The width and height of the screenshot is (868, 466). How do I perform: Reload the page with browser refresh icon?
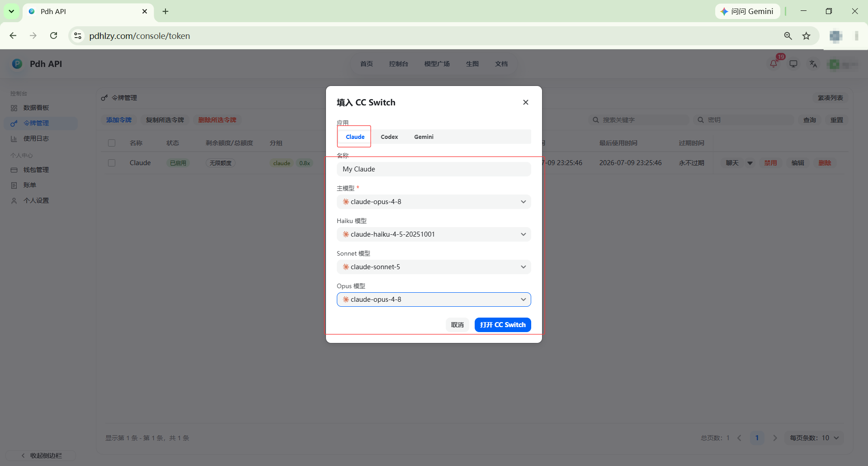click(x=53, y=36)
